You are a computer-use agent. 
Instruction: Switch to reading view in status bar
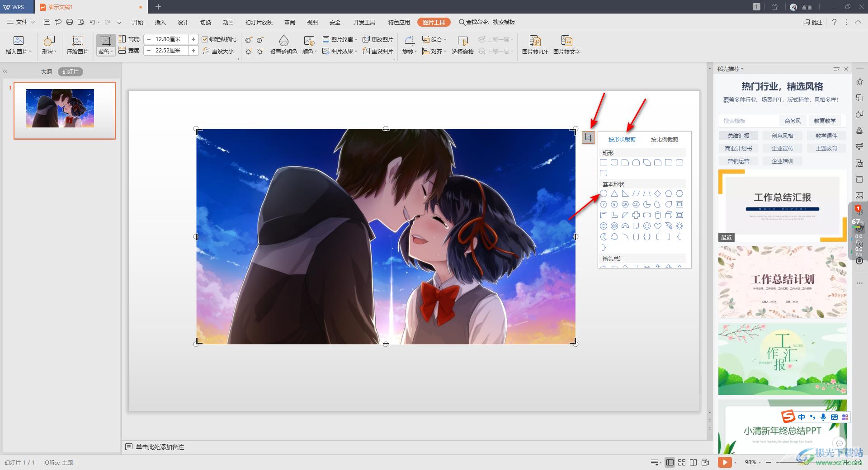(x=693, y=462)
